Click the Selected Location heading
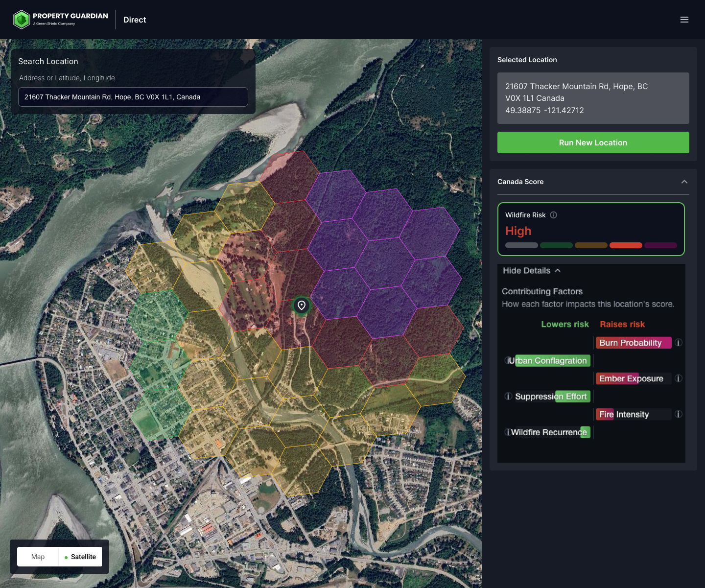The image size is (705, 588). coord(527,60)
